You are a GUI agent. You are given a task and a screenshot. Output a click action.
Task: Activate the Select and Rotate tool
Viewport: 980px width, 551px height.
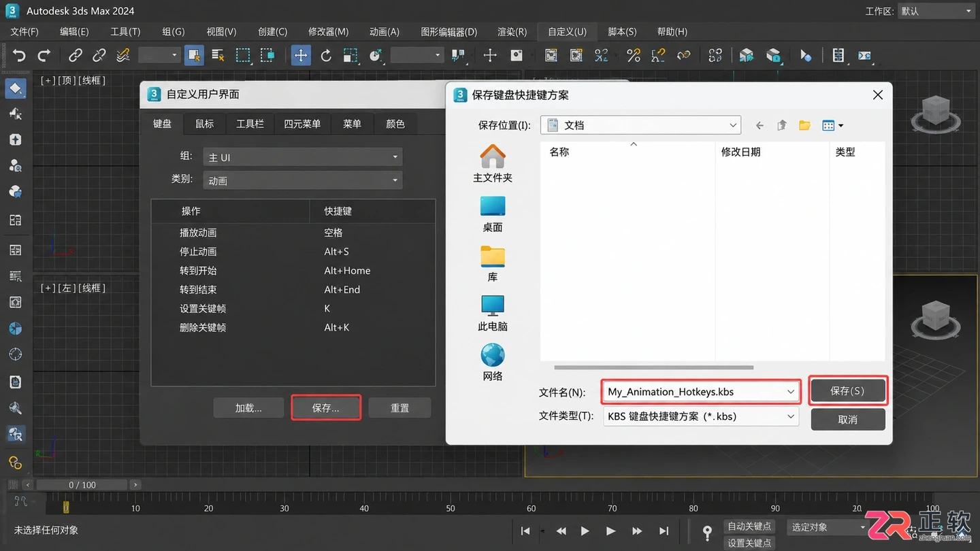[x=326, y=55]
